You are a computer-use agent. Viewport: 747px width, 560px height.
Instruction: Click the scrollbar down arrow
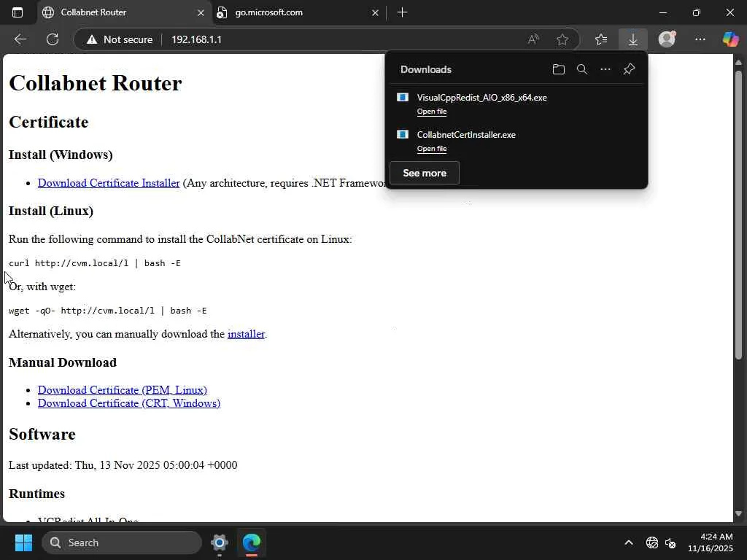pos(738,514)
